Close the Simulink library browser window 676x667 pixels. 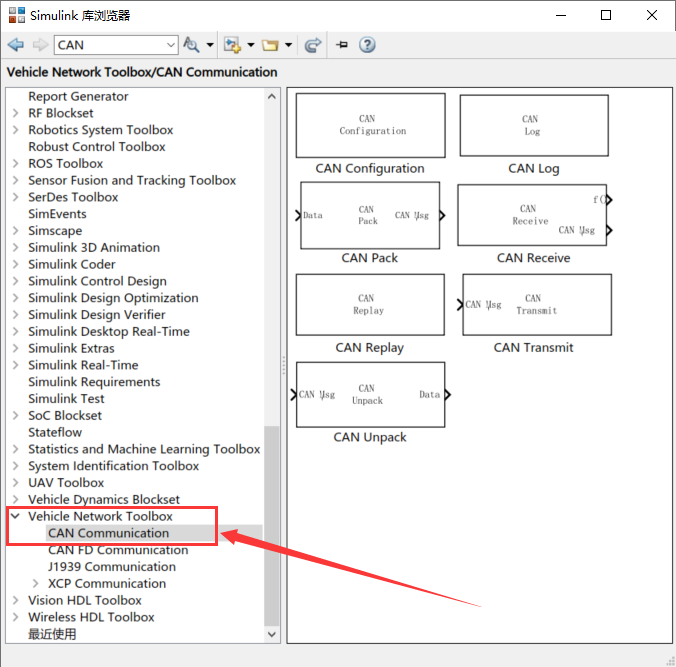pos(652,15)
